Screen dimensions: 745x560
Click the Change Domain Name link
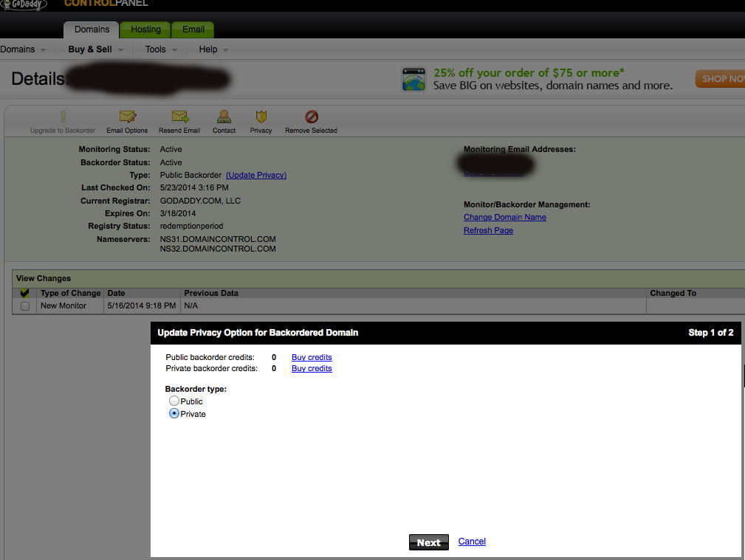click(x=504, y=217)
